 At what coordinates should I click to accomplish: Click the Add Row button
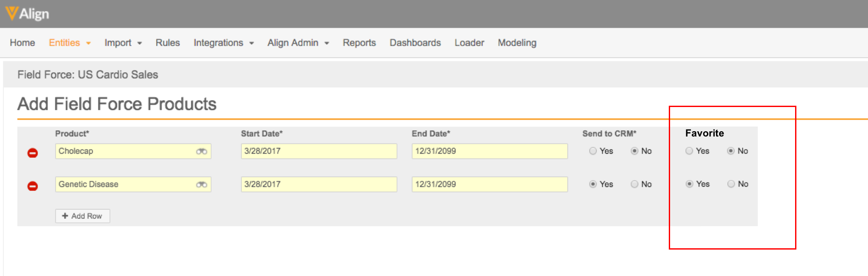click(x=82, y=216)
